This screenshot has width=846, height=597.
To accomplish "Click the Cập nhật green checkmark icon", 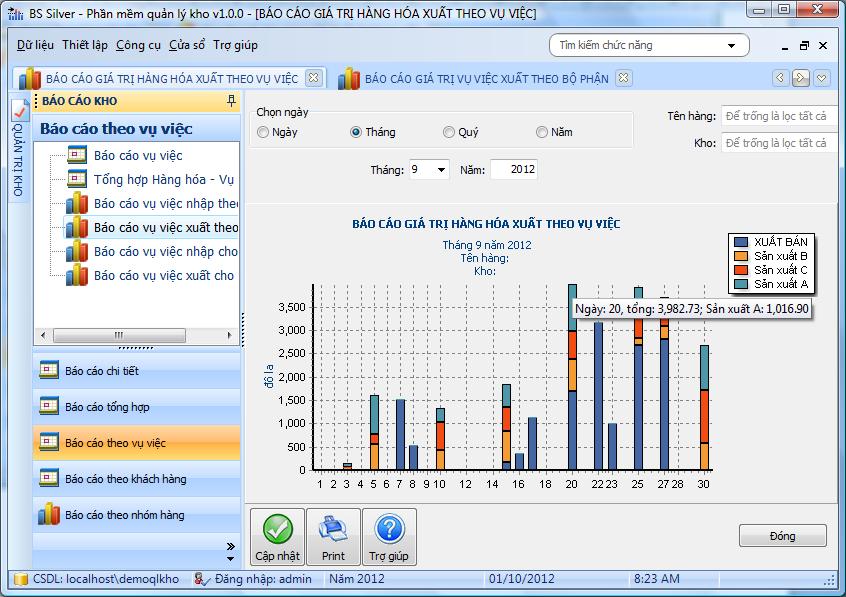I will (277, 530).
